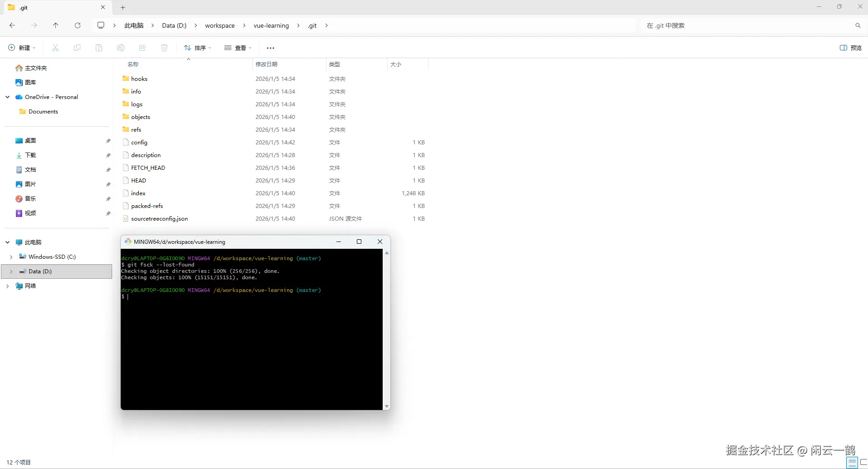Click the Cut scissors icon
Image resolution: width=868 pixels, height=469 pixels.
55,48
